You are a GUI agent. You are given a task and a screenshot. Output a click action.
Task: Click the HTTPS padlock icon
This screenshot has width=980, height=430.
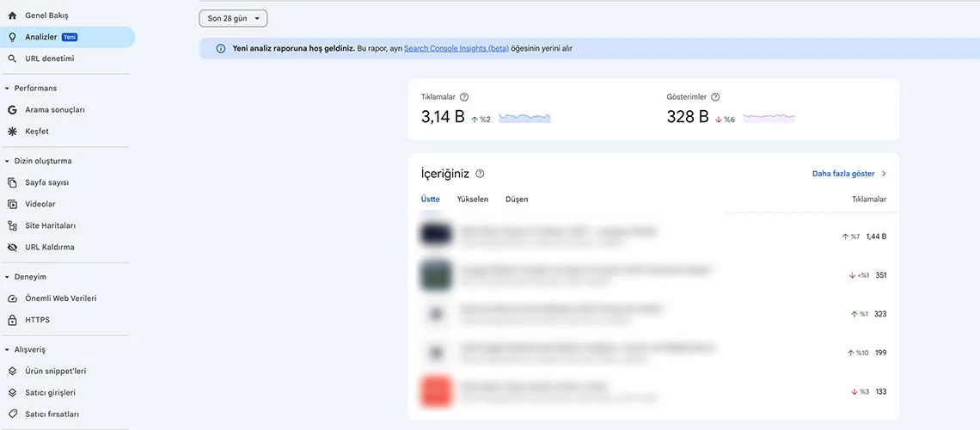(x=12, y=320)
